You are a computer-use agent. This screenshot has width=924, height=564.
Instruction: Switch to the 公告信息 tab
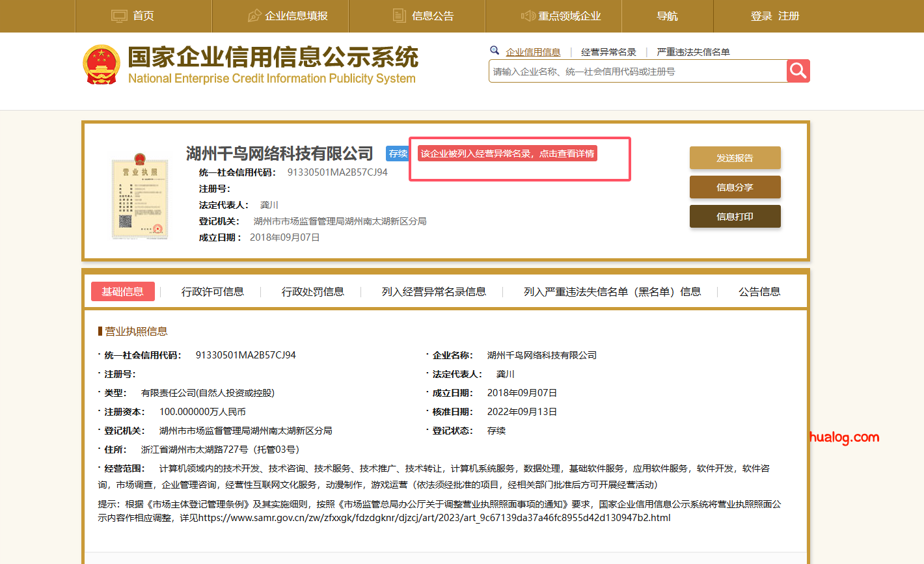tap(759, 291)
